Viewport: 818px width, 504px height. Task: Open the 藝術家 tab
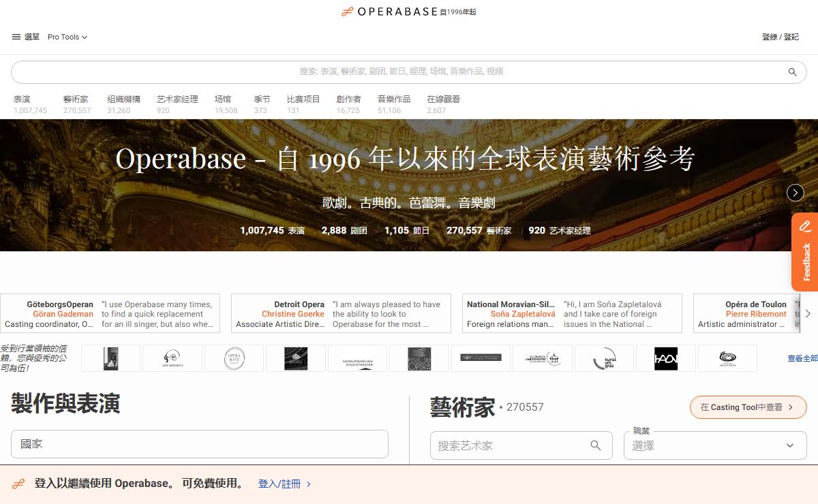(77, 104)
